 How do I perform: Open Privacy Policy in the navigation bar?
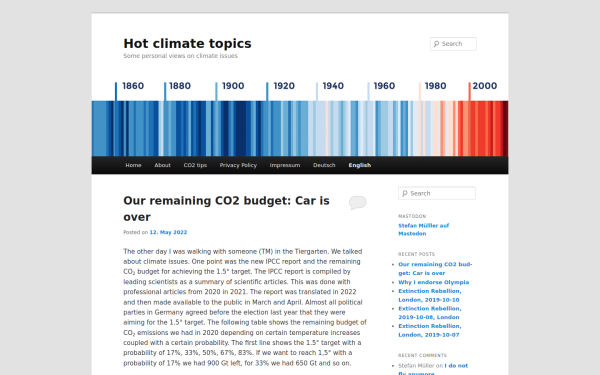pyautogui.click(x=238, y=165)
